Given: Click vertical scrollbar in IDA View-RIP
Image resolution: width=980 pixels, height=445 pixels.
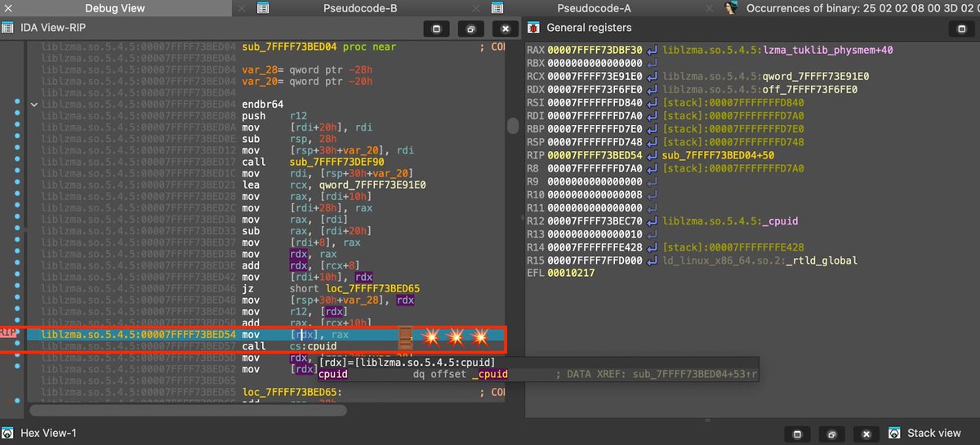Looking at the screenshot, I should (512, 126).
